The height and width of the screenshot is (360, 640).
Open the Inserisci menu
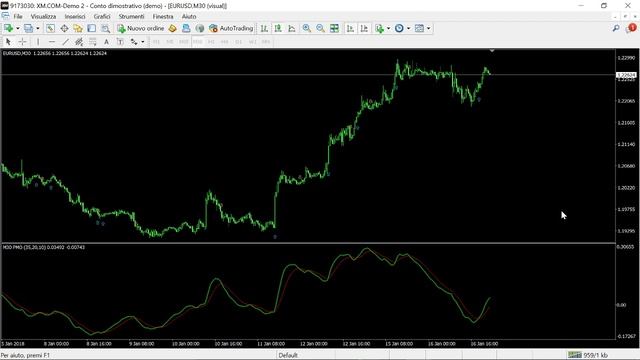click(x=75, y=16)
